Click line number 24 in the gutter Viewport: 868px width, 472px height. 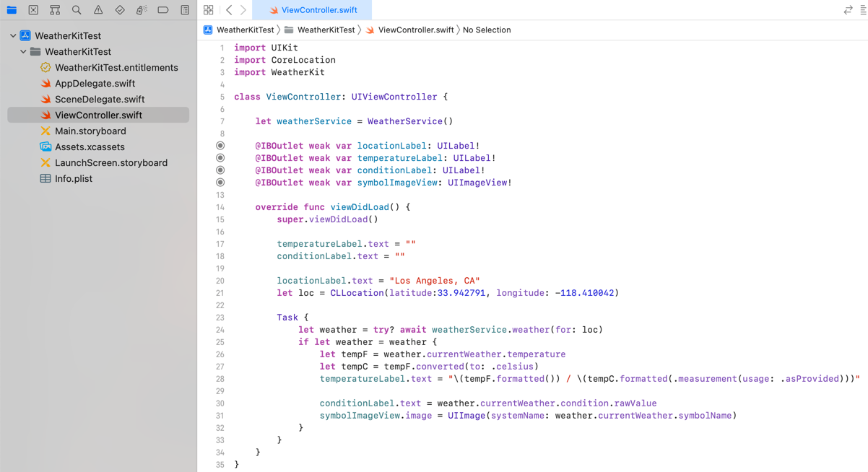pos(220,330)
